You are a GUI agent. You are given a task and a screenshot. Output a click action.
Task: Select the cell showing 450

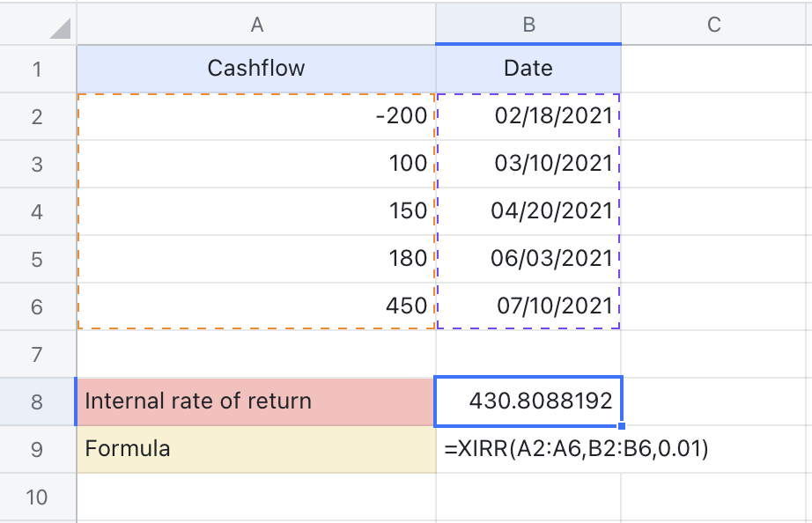point(256,306)
